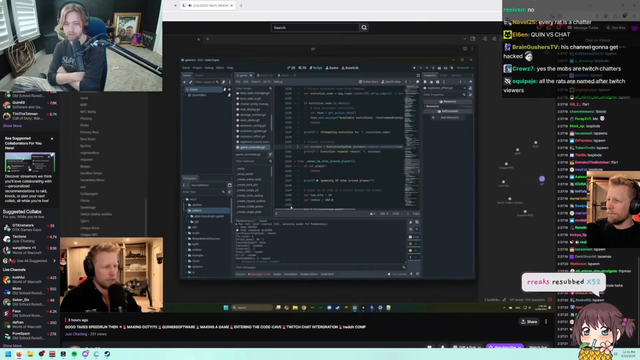This screenshot has height=360, width=640.
Task: Open Godot Project menu
Action: point(198,68)
